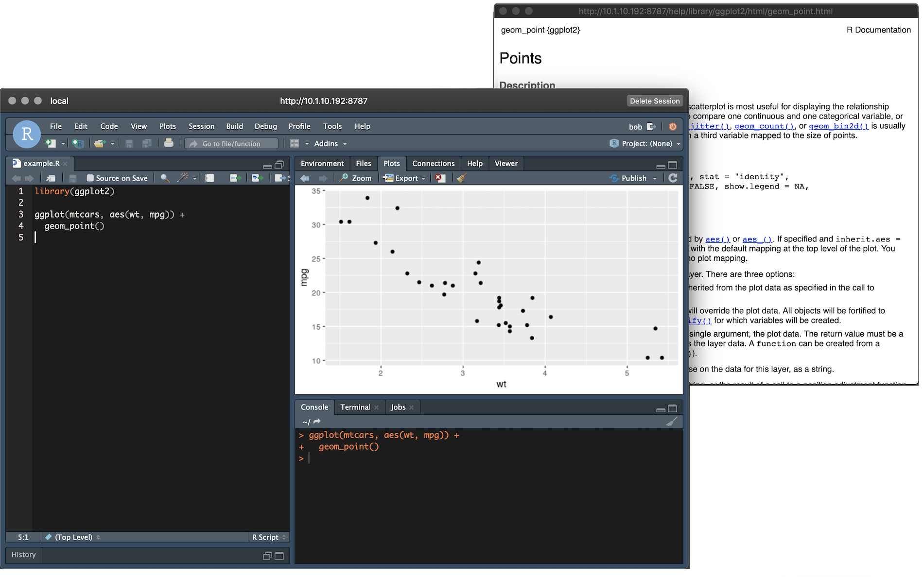Screen dimensions: 924x577
Task: Switch to the Environment tab
Action: click(322, 164)
